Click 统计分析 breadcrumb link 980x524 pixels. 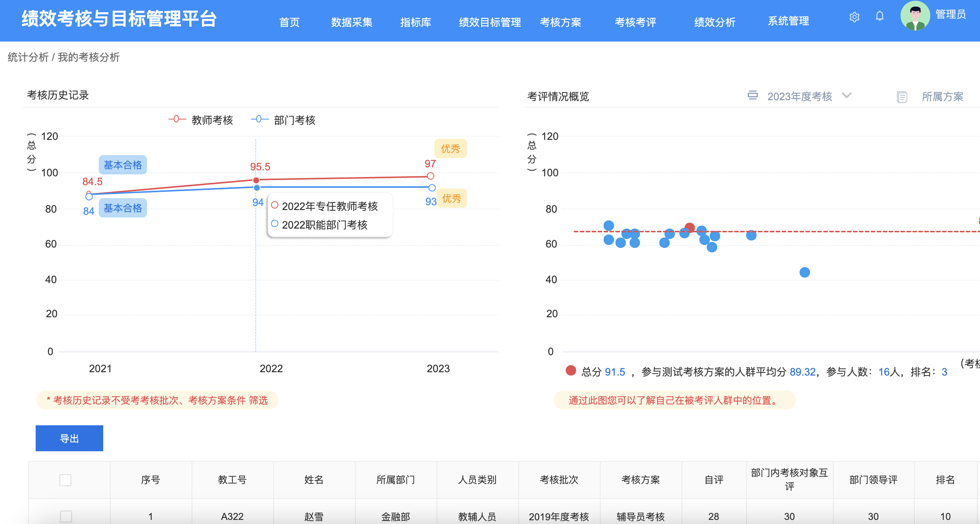click(x=28, y=58)
